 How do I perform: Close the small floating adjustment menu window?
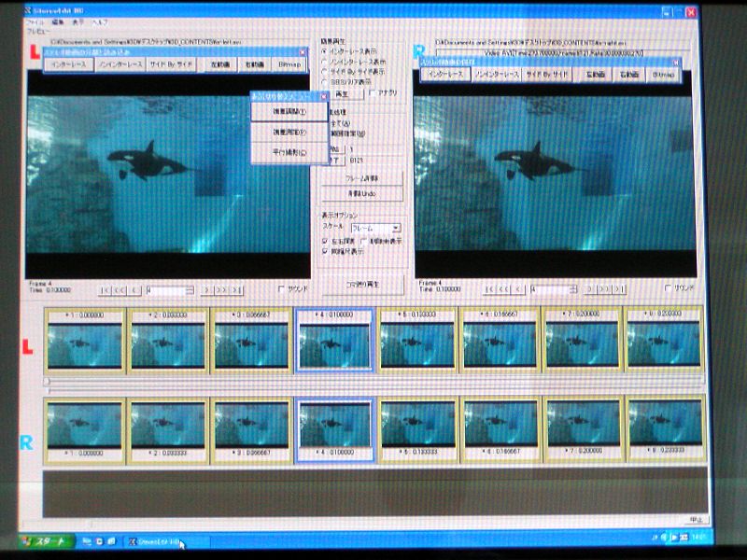[x=323, y=95]
